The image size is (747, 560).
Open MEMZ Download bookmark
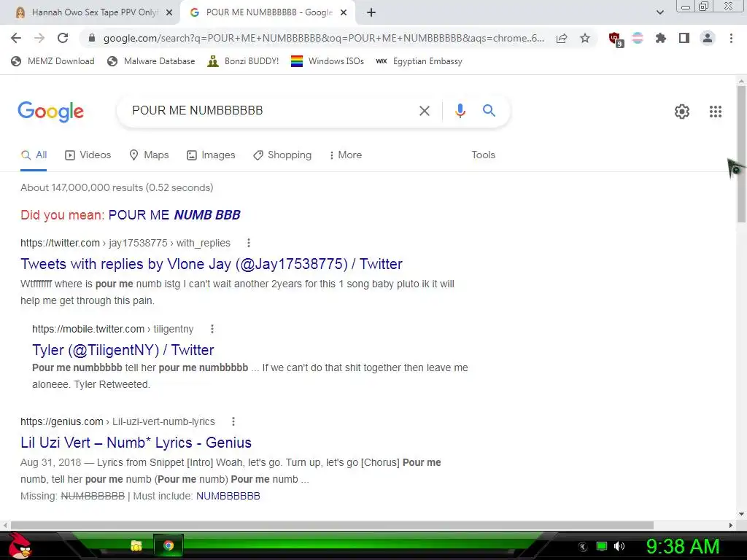point(53,61)
